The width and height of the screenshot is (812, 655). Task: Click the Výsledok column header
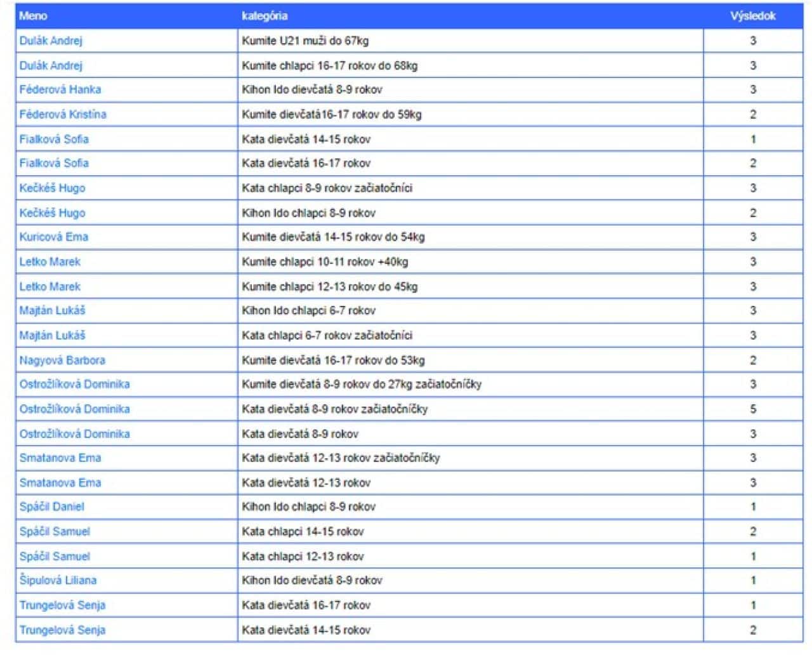[753, 16]
